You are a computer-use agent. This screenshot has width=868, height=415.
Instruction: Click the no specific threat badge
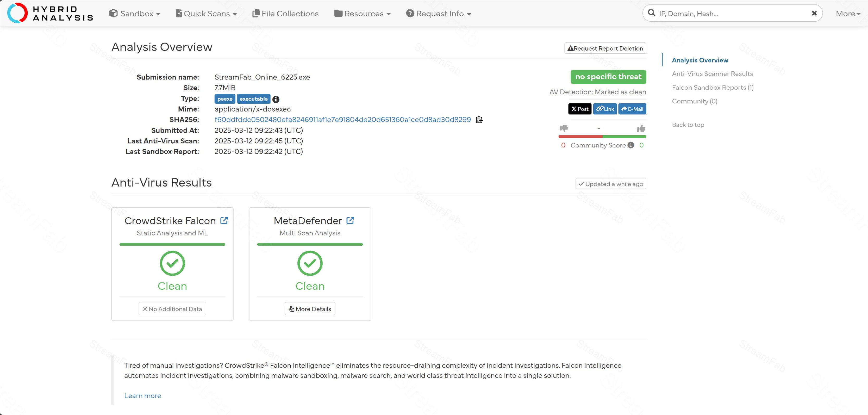[x=608, y=77]
